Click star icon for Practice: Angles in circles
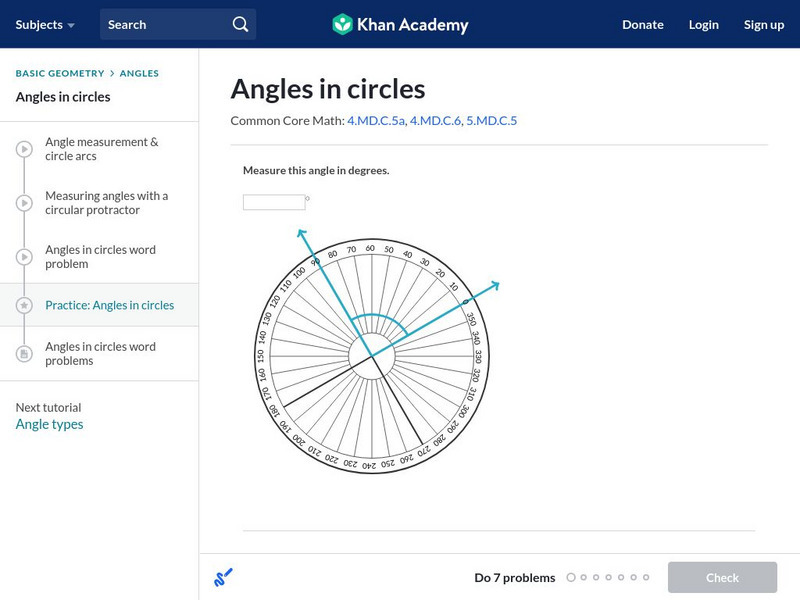The image size is (800, 600). click(x=24, y=305)
